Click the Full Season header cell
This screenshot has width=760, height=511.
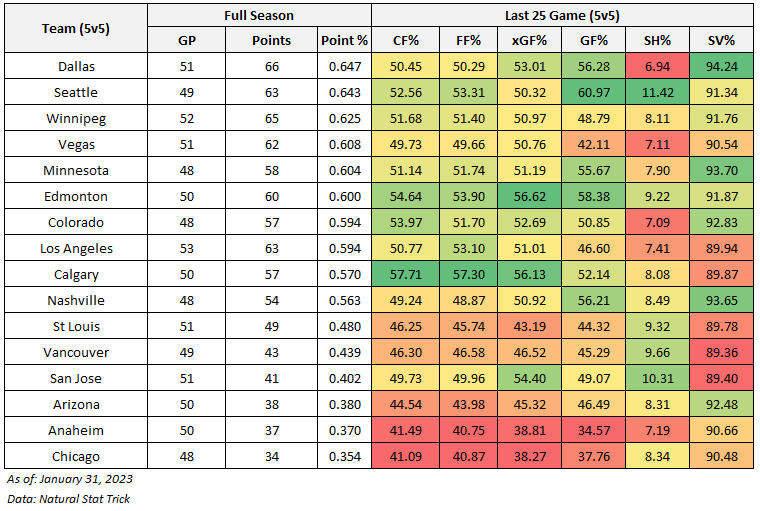click(x=259, y=15)
